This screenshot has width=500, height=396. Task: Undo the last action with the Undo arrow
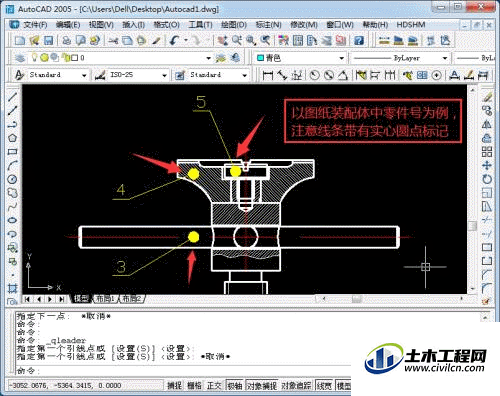click(174, 41)
